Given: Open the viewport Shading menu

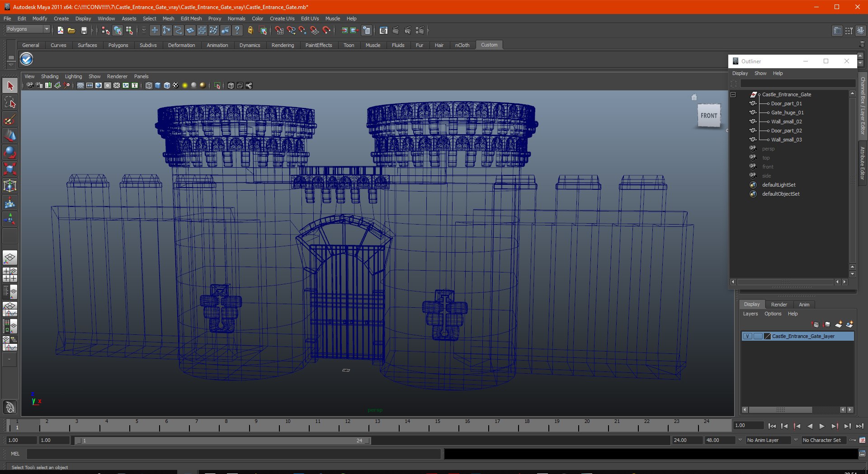Looking at the screenshot, I should click(x=50, y=76).
